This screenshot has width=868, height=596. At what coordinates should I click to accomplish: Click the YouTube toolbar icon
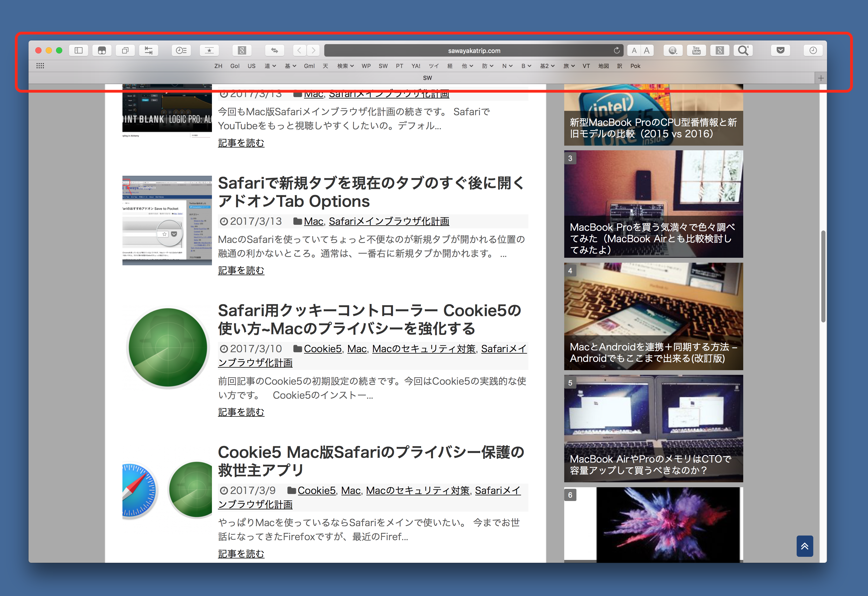(696, 50)
